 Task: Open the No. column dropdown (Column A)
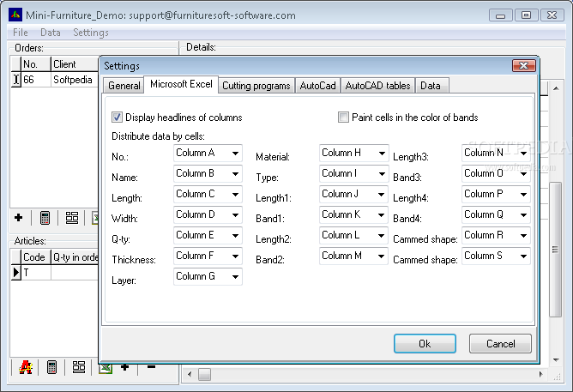(208, 153)
